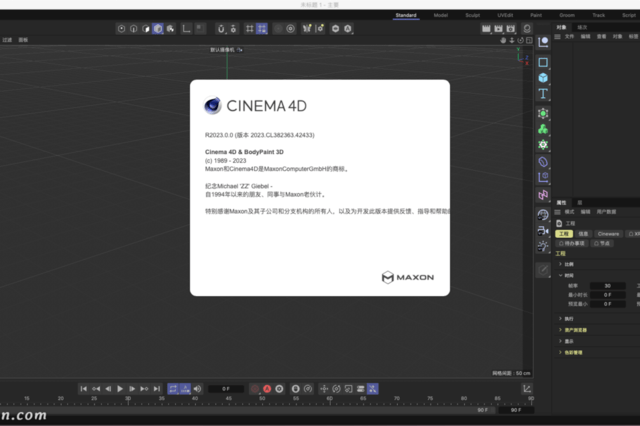This screenshot has height=426, width=640.
Task: Open the green cloner MoGraph icon
Action: pyautogui.click(x=543, y=129)
